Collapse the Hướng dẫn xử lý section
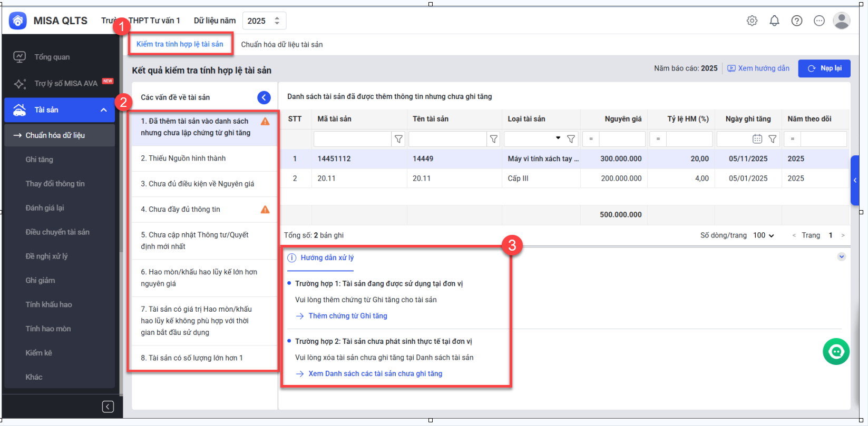 click(842, 257)
